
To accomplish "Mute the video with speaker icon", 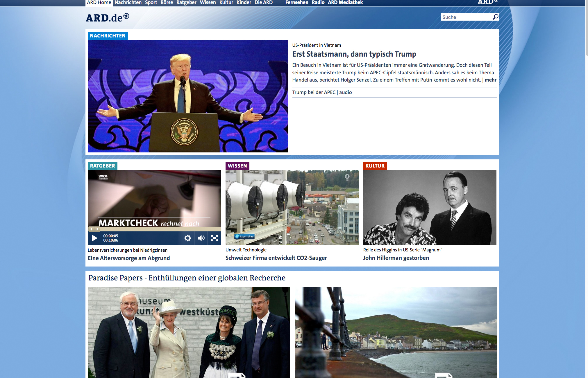I will (201, 238).
